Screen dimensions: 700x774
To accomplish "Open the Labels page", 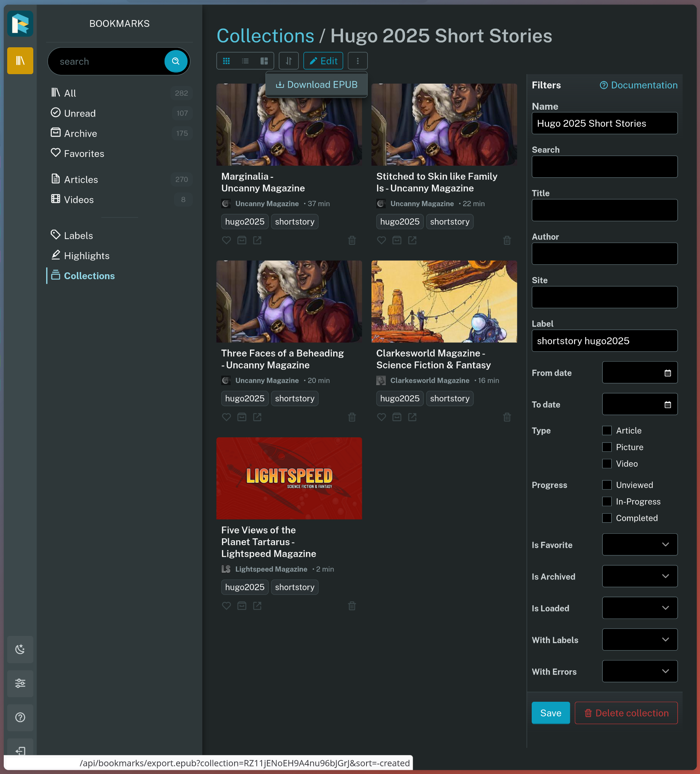I will point(120,235).
